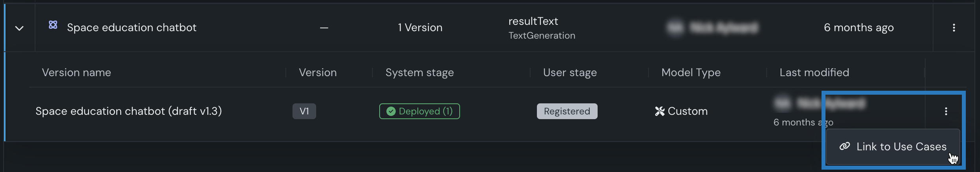Click the Custom model type tools icon
The image size is (980, 172).
point(660,111)
